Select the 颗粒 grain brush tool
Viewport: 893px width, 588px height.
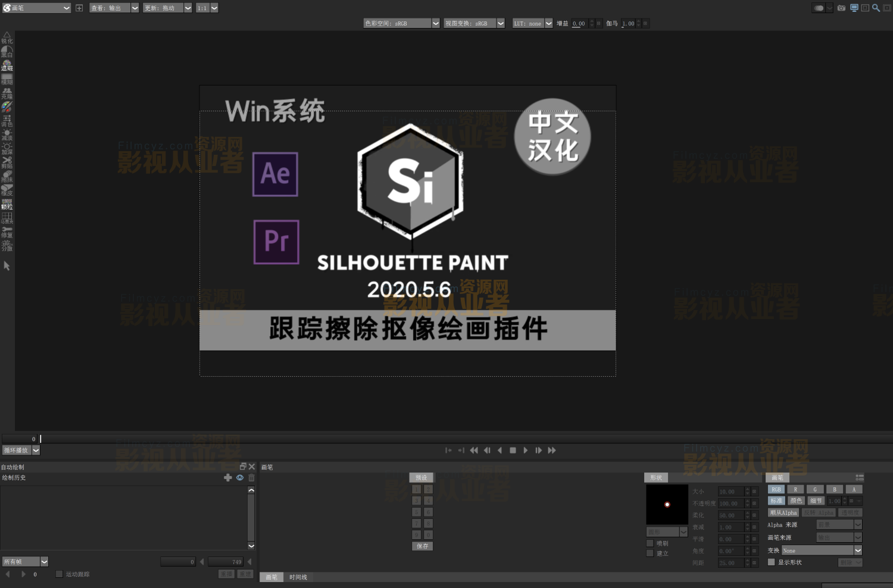point(7,204)
